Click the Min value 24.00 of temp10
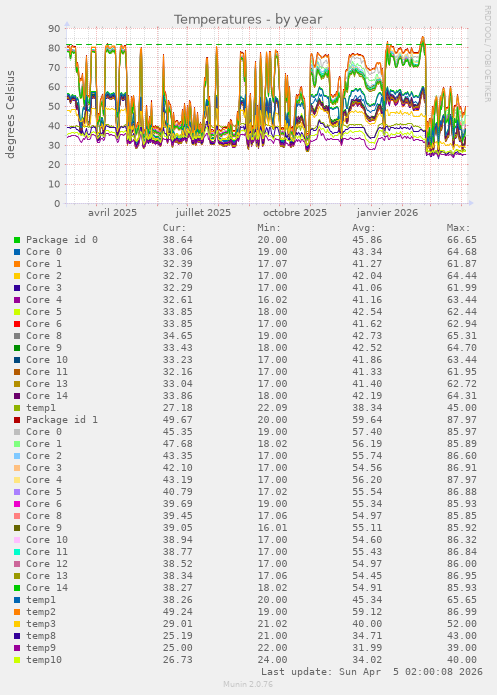Screen dimensions: 497x695 pos(272,660)
